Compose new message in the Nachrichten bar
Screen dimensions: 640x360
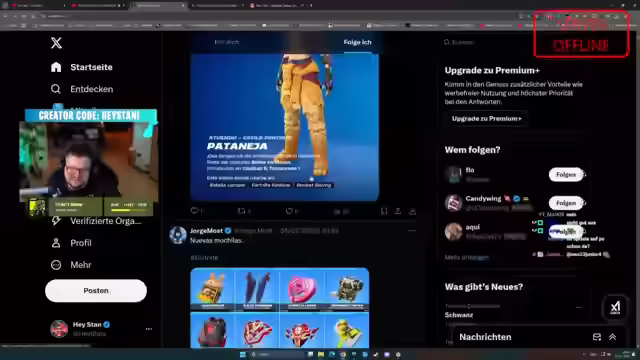pos(597,337)
